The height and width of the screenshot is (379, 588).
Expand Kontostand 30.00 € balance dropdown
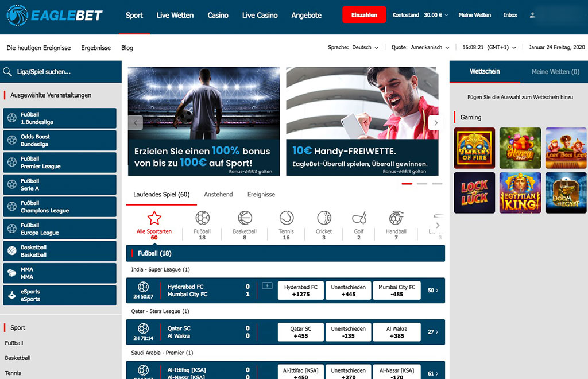click(420, 15)
